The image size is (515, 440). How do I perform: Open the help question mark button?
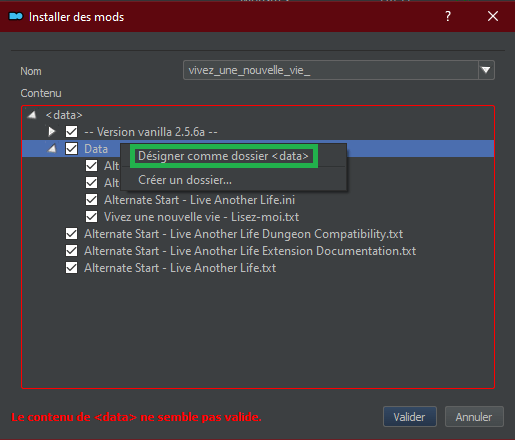pos(448,16)
